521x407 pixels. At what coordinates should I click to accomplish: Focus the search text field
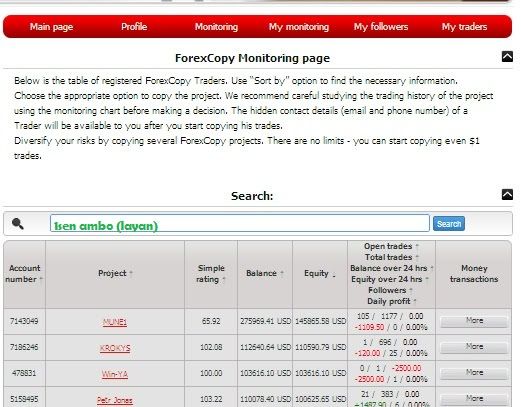(x=240, y=223)
